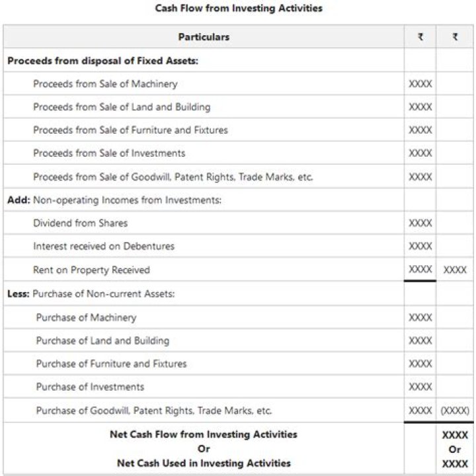
Task: Click 'Net Cash Flow from Investing Activities' text
Action: pyautogui.click(x=204, y=434)
